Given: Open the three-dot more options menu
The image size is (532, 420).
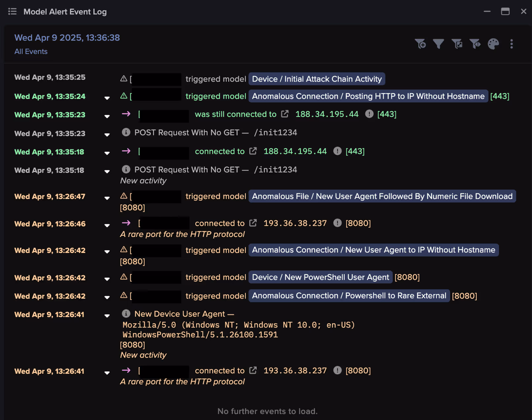Looking at the screenshot, I should click(512, 44).
